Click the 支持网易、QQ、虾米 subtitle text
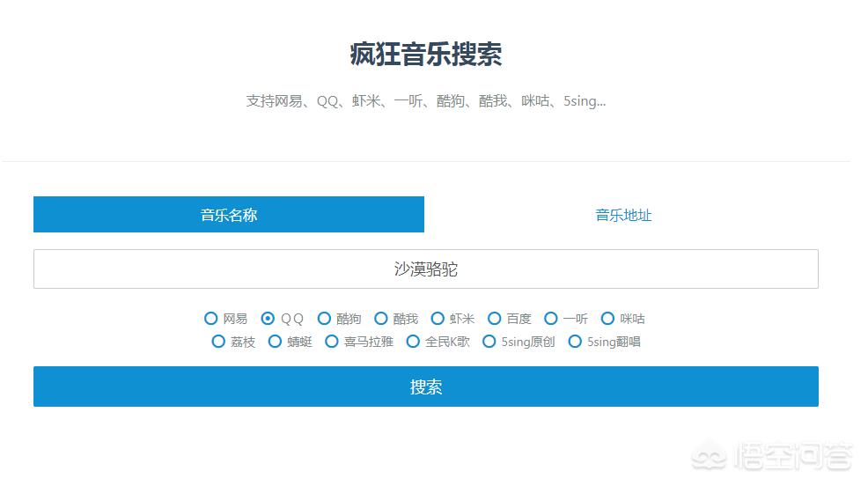The width and height of the screenshot is (868, 486). [426, 100]
